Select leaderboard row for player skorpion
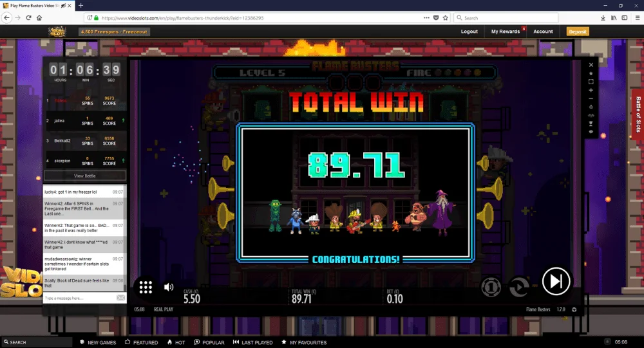This screenshot has width=644, height=348. 86,161
